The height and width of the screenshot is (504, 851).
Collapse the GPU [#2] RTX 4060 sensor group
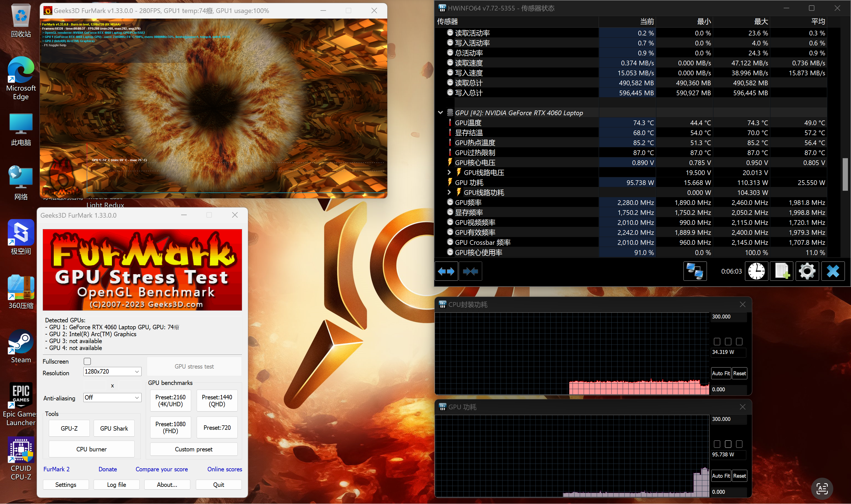[440, 113]
